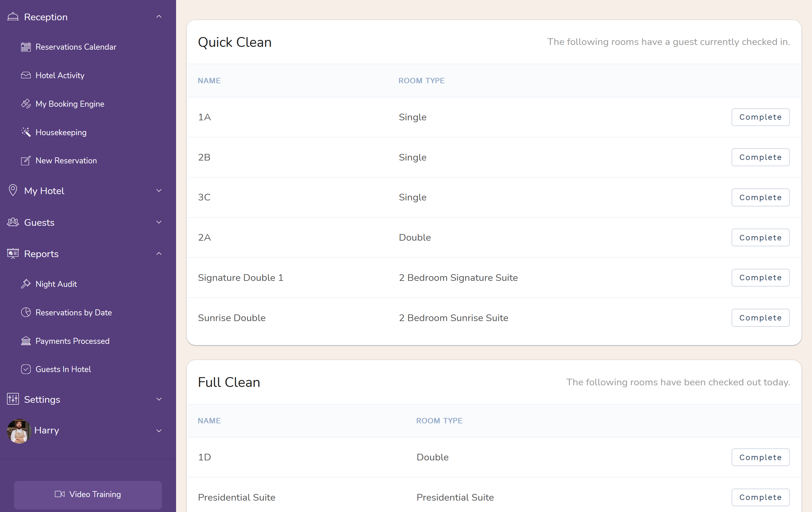Click the Night Audit icon
812x512 pixels.
click(26, 284)
